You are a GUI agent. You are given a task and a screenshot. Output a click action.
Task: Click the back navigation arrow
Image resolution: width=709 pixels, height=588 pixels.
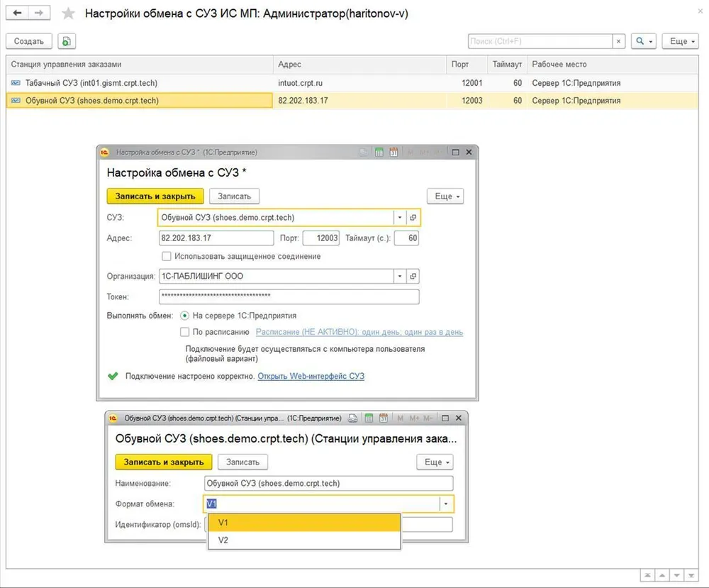click(x=17, y=13)
